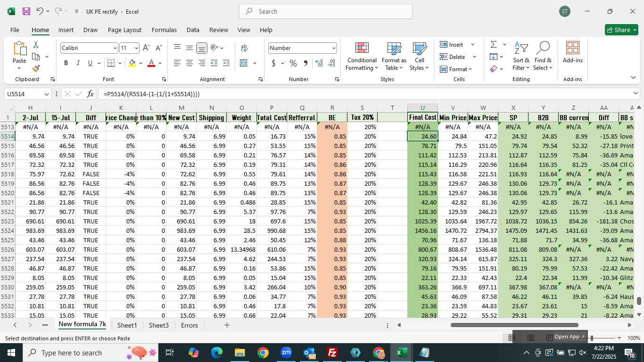Open FileZilla from the taskbar
The image size is (644, 362).
pyautogui.click(x=332, y=353)
